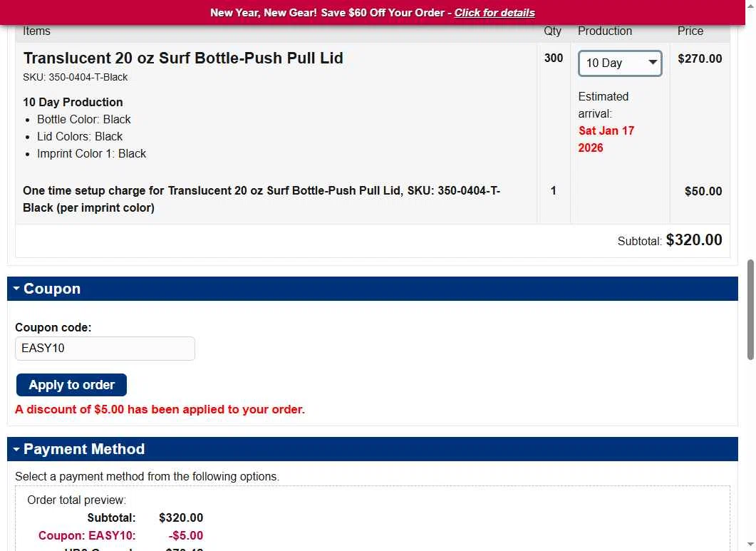756x551 pixels.
Task: Click the Coupon: EASY10 line in order preview
Action: tap(87, 535)
